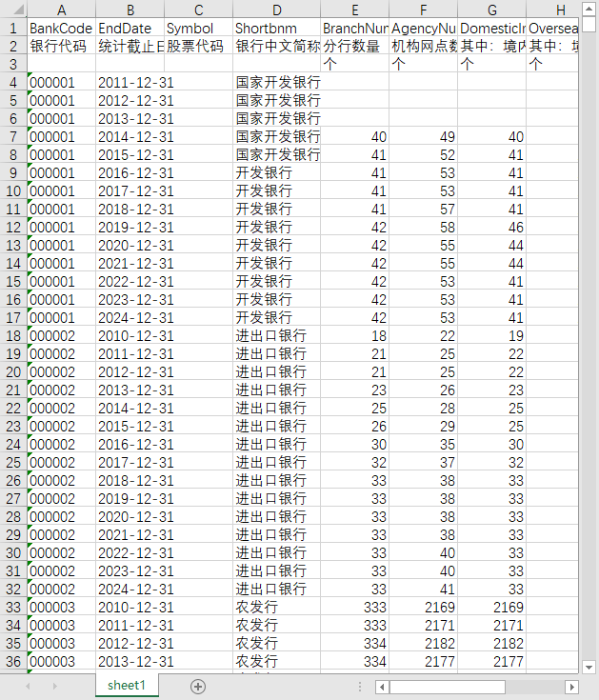Select column G header
Screen dimensions: 599x700
(492, 10)
